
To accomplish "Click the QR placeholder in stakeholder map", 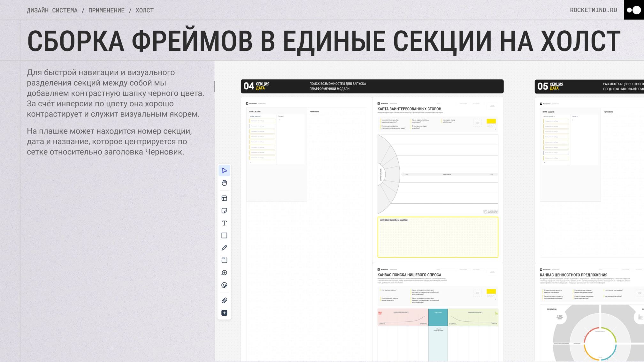I will 478,123.
